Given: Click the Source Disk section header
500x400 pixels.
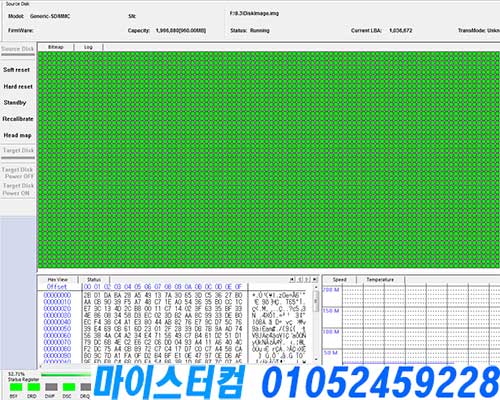Looking at the screenshot, I should [18, 49].
